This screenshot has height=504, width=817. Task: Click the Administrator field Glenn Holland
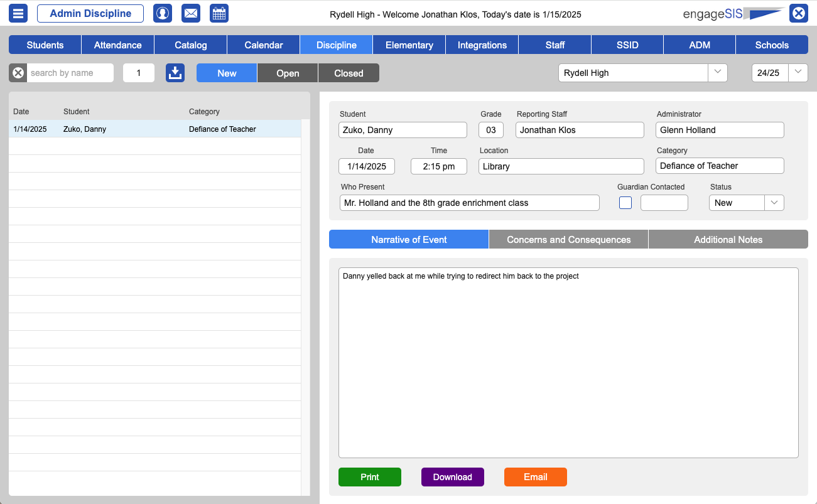[x=720, y=130]
